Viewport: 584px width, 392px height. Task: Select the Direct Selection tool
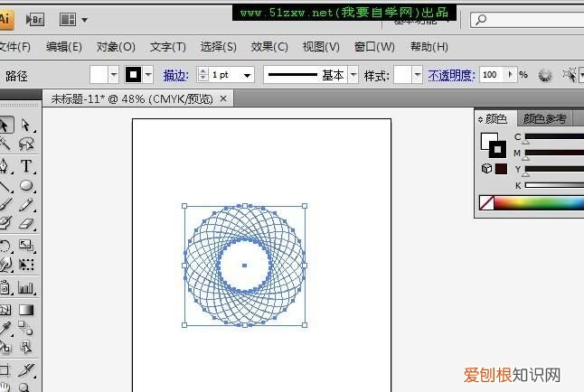26,125
